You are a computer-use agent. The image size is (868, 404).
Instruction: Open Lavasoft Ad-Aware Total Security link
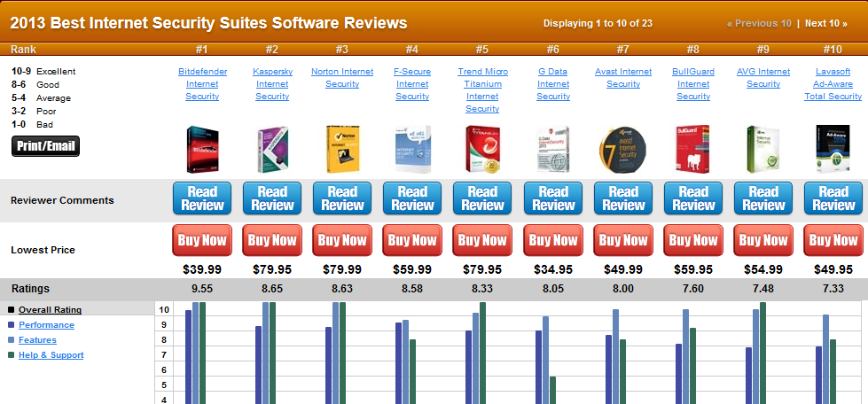click(x=833, y=84)
